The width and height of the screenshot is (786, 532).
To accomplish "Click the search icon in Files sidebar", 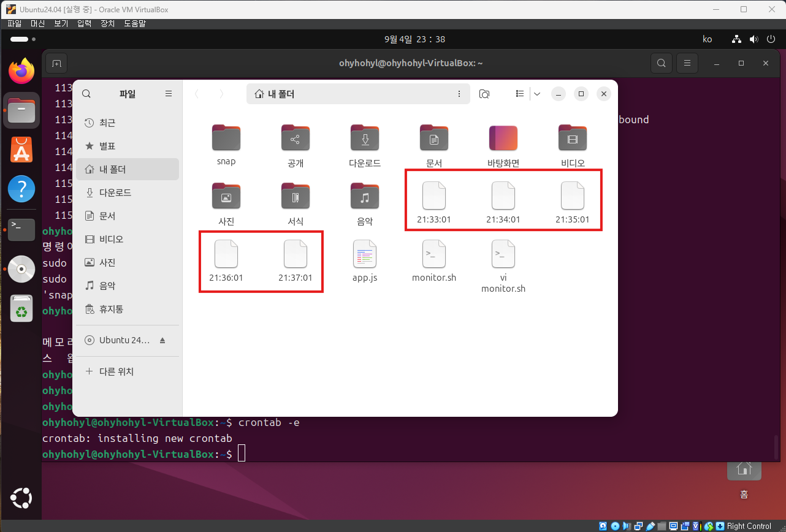I will (86, 94).
